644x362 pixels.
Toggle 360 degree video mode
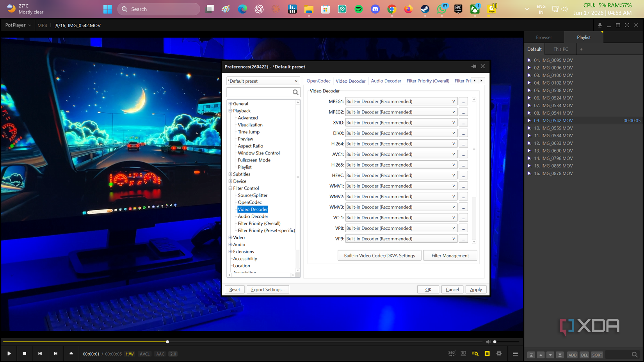click(x=452, y=353)
